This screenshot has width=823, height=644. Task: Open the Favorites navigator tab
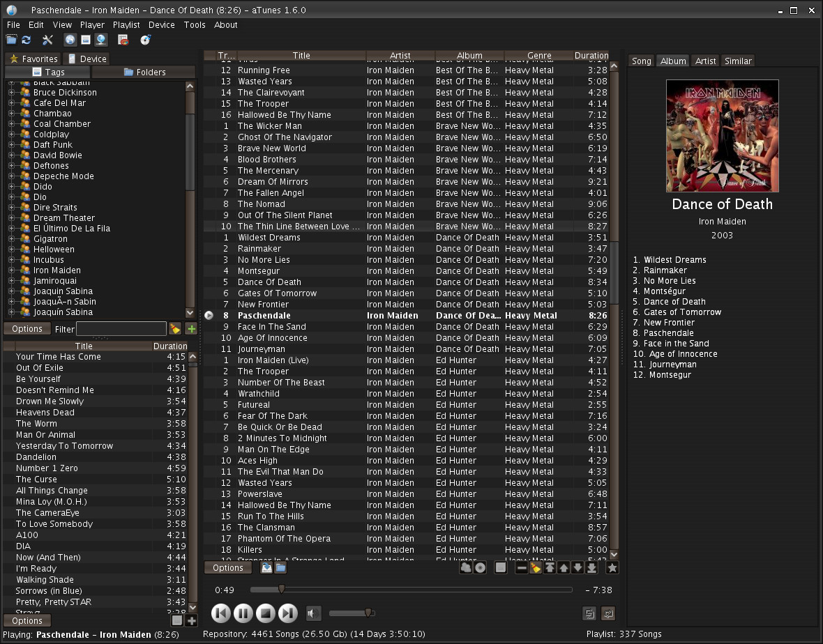coord(33,59)
